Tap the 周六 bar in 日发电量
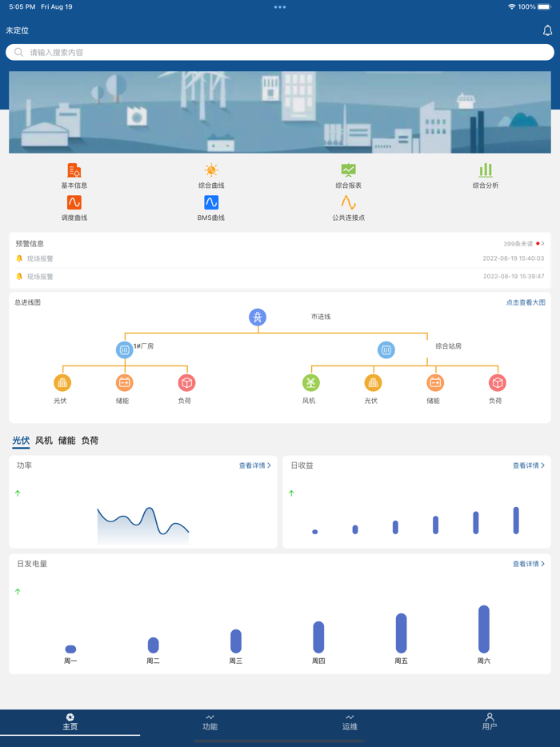Viewport: 560px width, 747px height. (x=484, y=629)
